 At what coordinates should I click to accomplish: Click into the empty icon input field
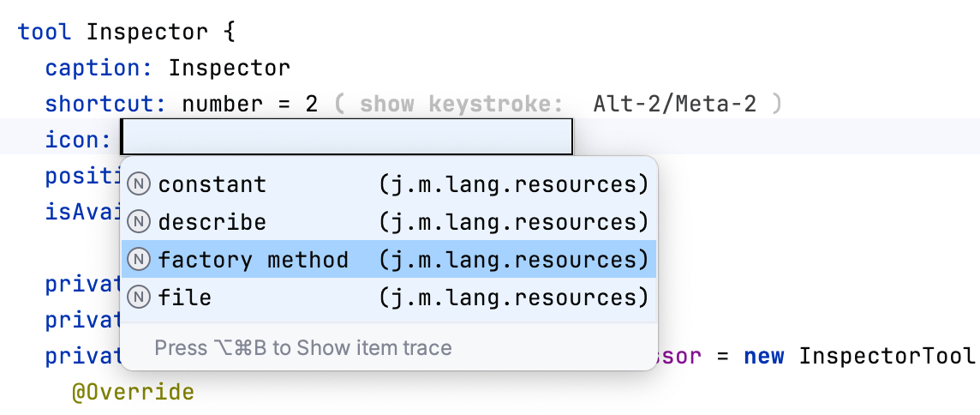pyautogui.click(x=346, y=137)
